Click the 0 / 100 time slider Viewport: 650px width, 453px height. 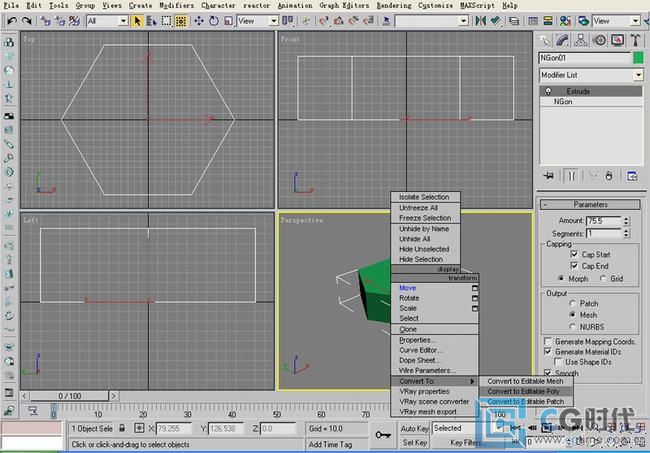(x=69, y=396)
